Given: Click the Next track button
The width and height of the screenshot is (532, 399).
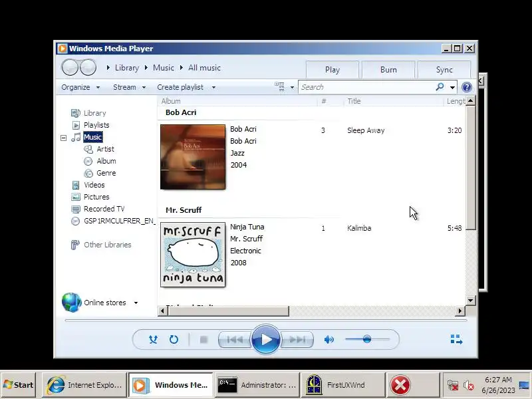Looking at the screenshot, I should point(297,339).
